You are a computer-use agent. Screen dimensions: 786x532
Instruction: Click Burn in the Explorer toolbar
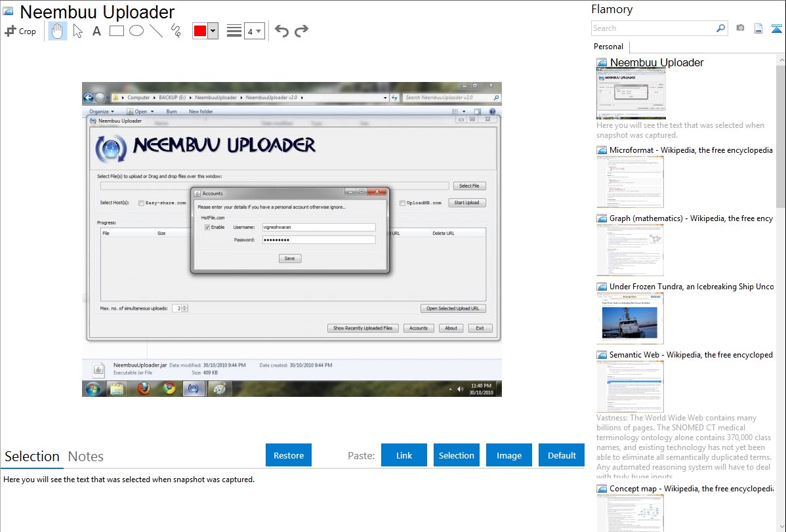(171, 112)
